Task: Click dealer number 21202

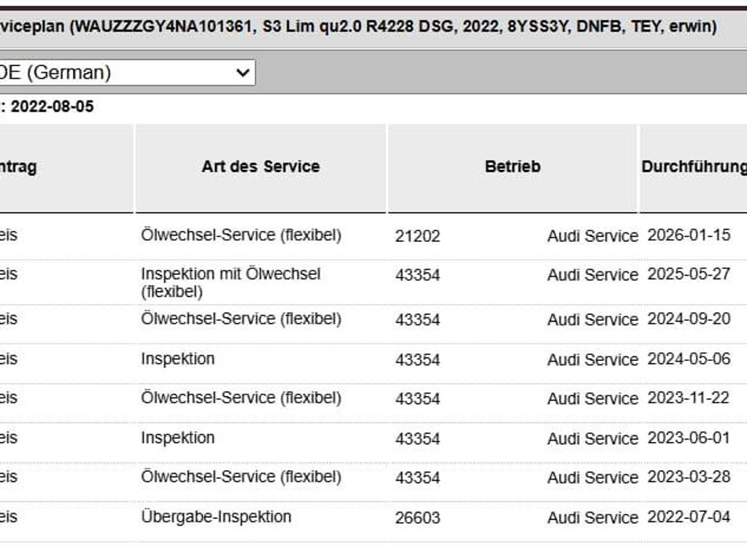Action: coord(417,236)
